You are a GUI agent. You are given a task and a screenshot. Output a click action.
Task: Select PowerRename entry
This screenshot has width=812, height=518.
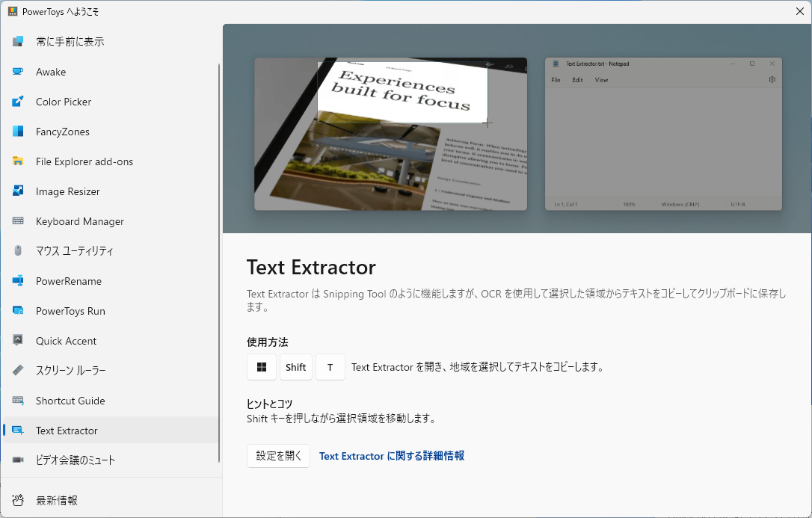point(111,281)
